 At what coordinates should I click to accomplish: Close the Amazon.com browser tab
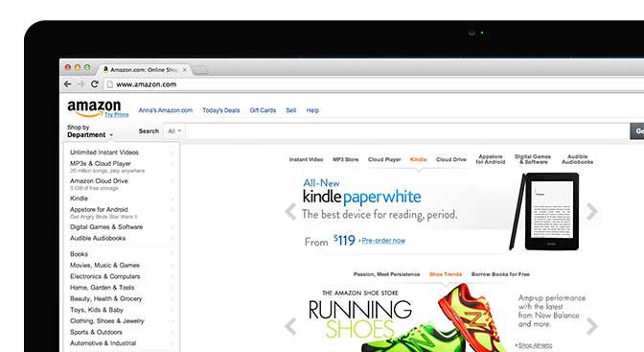184,69
